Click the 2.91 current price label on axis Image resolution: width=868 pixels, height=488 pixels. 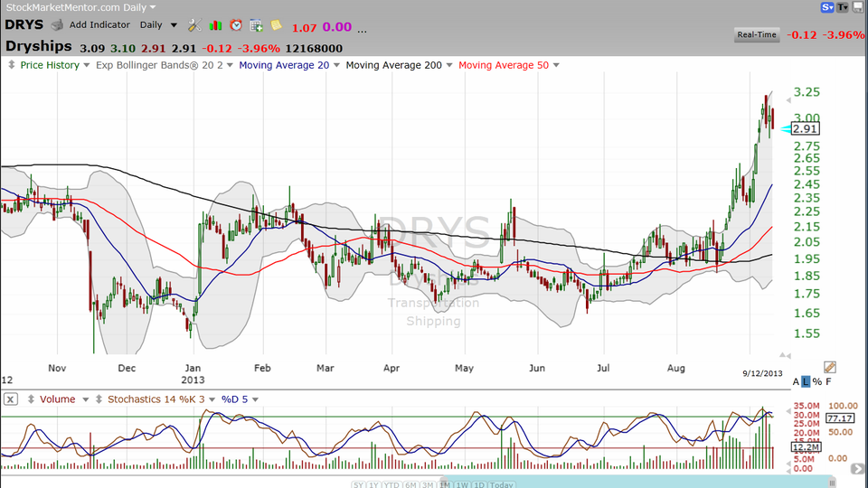(x=805, y=129)
